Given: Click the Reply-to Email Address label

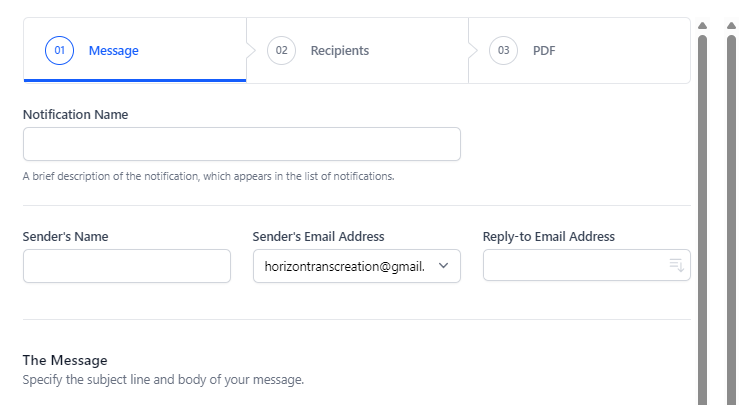Looking at the screenshot, I should tap(548, 236).
